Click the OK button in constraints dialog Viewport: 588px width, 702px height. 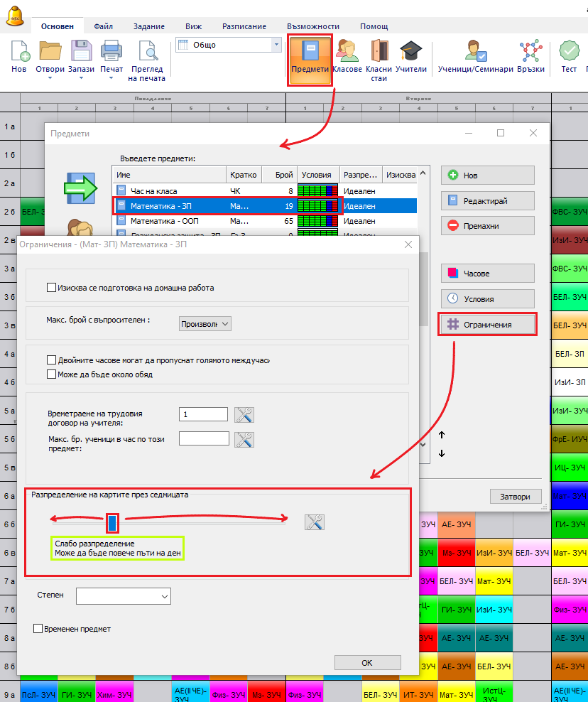pyautogui.click(x=366, y=662)
